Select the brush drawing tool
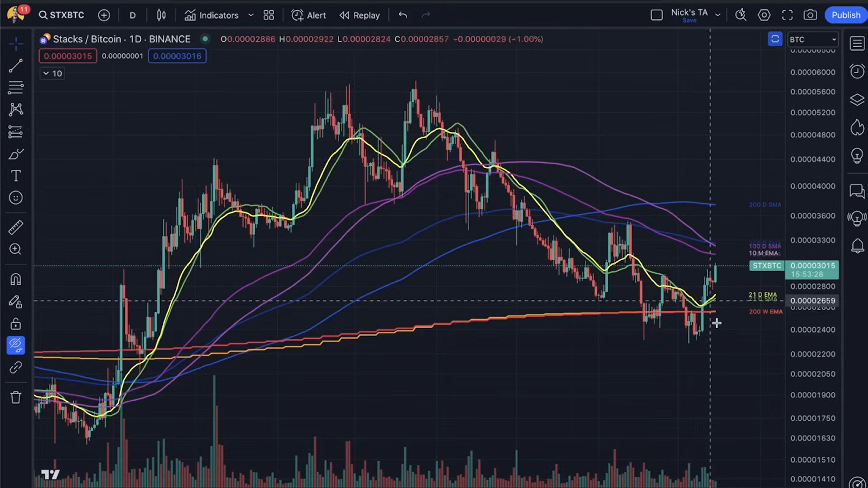This screenshot has height=488, width=868. tap(16, 154)
